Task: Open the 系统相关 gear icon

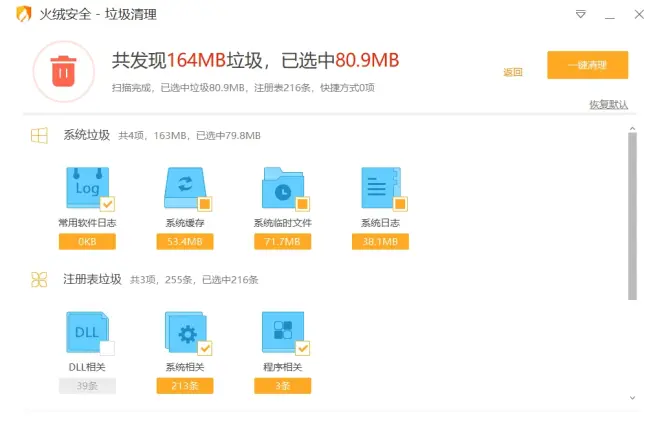Action: pos(185,332)
